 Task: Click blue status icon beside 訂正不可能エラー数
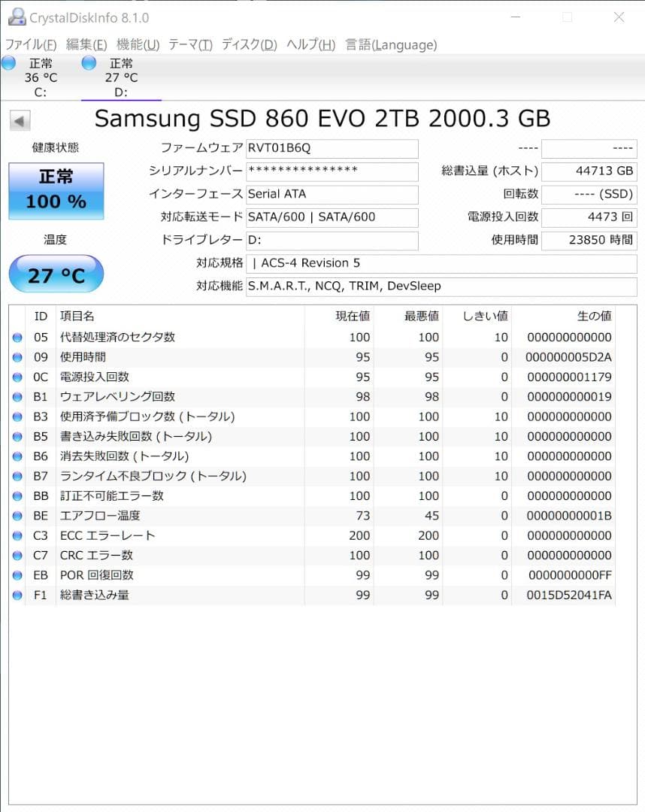tap(17, 496)
